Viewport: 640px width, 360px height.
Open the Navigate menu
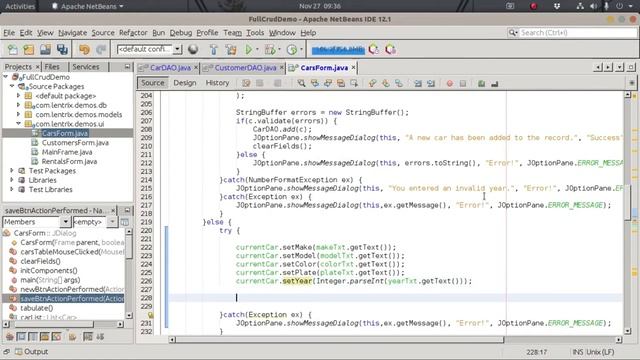(72, 33)
